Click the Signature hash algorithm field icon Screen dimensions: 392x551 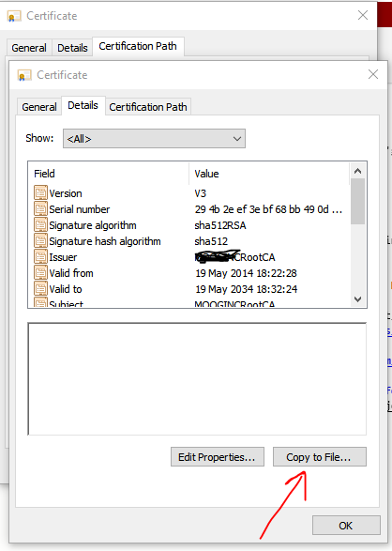pos(40,241)
